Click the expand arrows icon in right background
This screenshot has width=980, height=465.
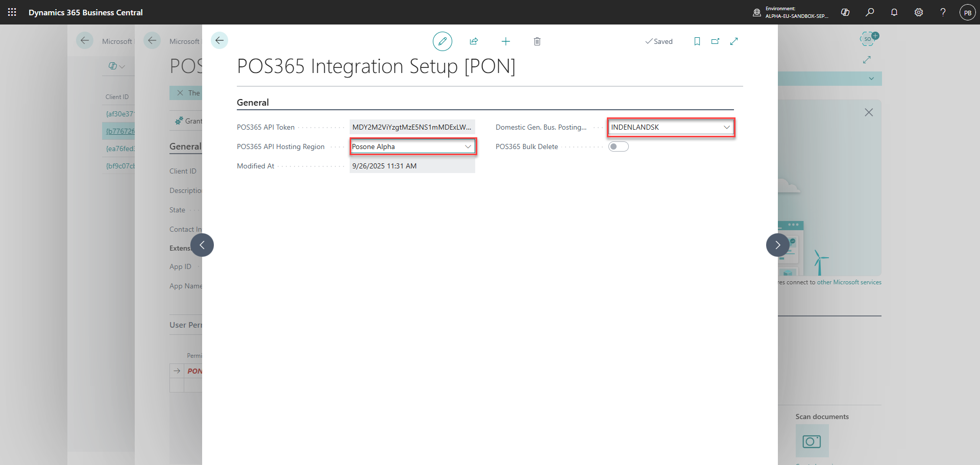click(867, 60)
